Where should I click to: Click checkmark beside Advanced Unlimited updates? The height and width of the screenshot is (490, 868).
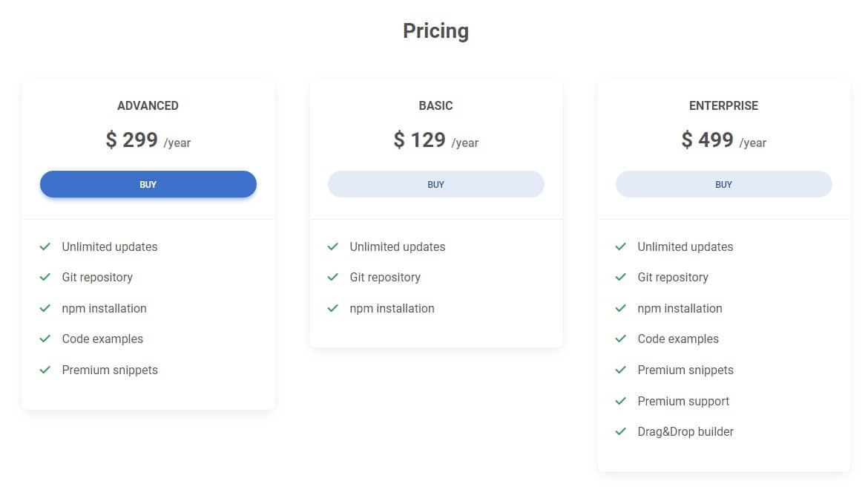click(45, 246)
